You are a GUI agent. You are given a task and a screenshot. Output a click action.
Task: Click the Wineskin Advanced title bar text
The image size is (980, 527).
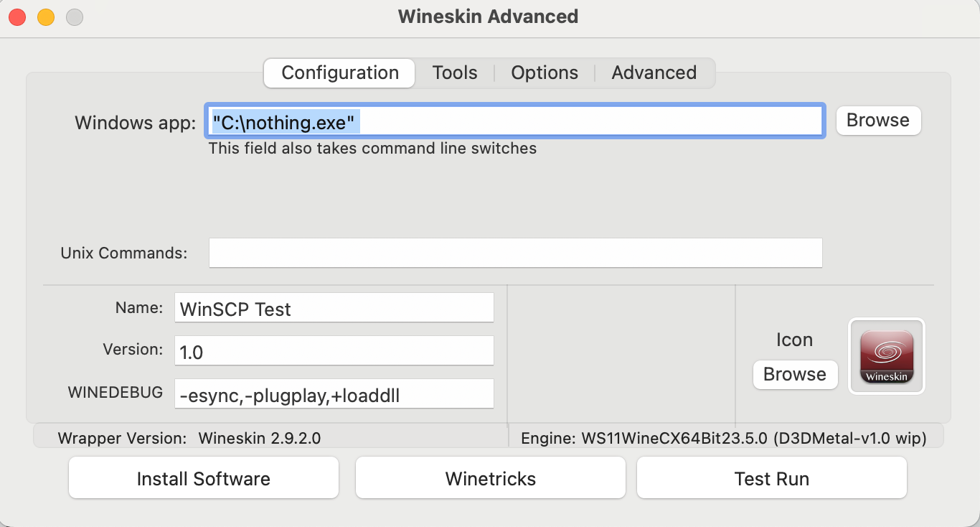pos(488,17)
